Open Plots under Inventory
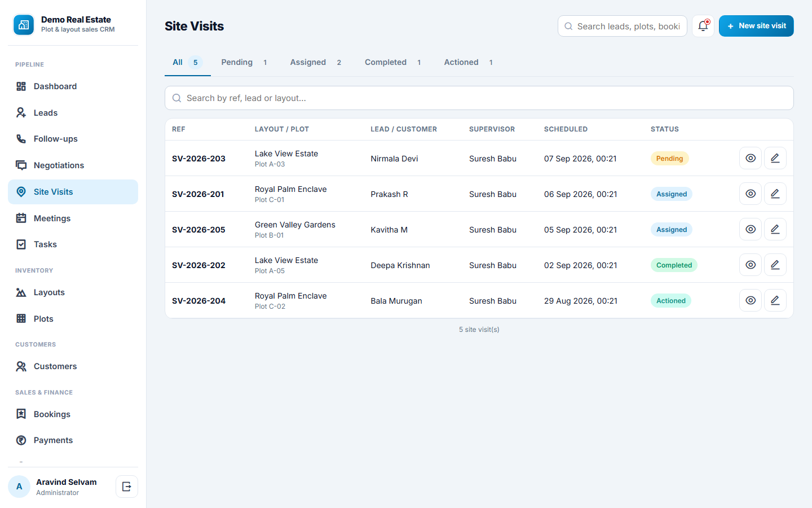This screenshot has height=508, width=812. click(73, 319)
